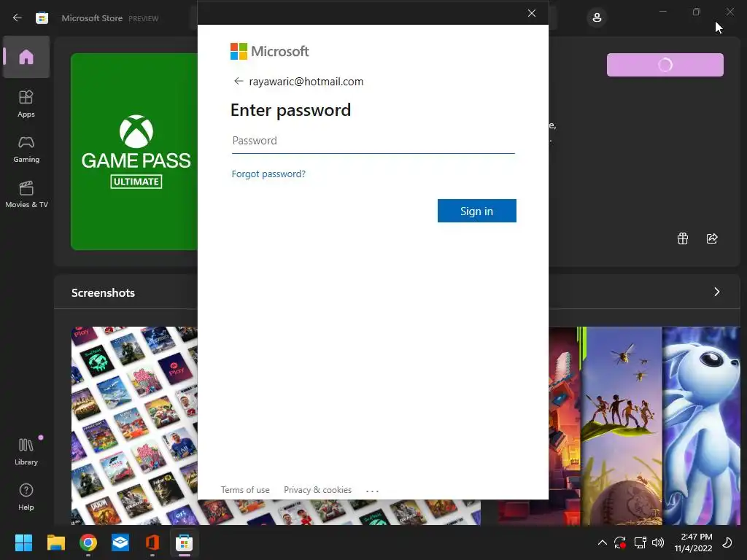
Task: Open the user account profile icon
Action: [x=597, y=18]
